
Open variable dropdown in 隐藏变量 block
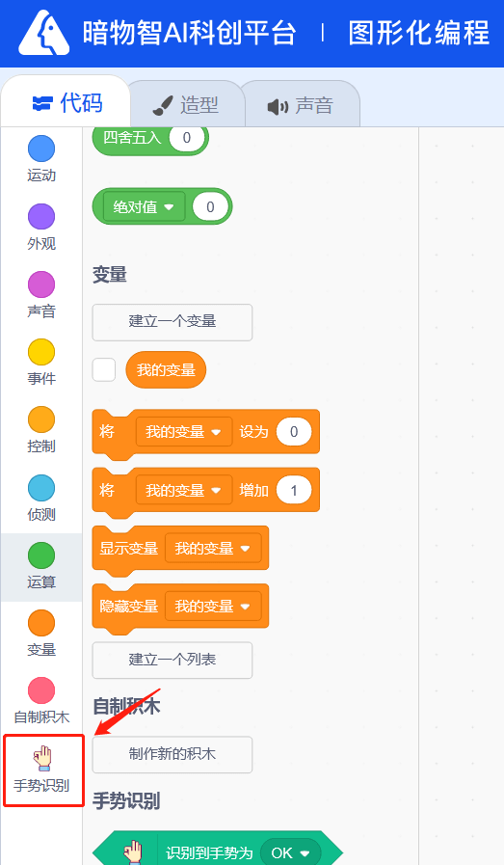(x=213, y=607)
